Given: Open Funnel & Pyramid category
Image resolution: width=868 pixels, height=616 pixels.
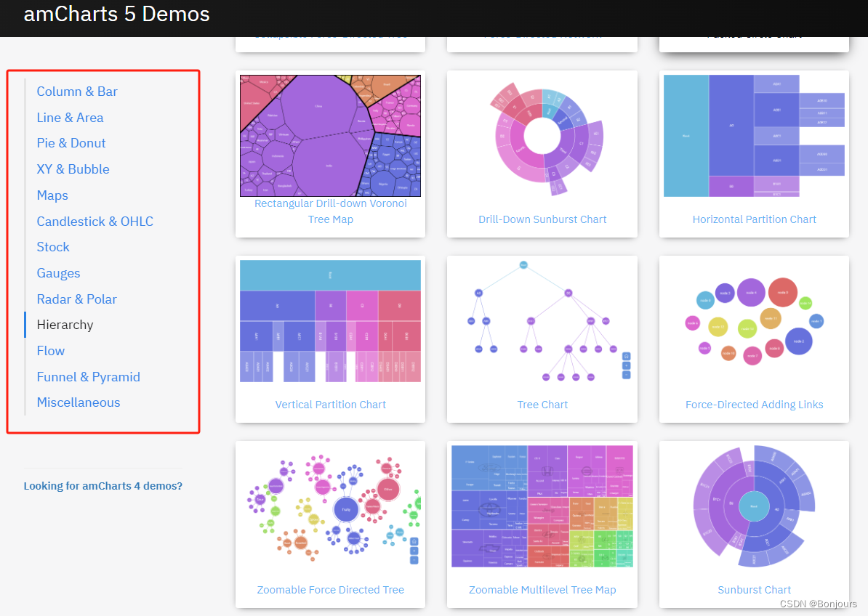Looking at the screenshot, I should tap(89, 377).
